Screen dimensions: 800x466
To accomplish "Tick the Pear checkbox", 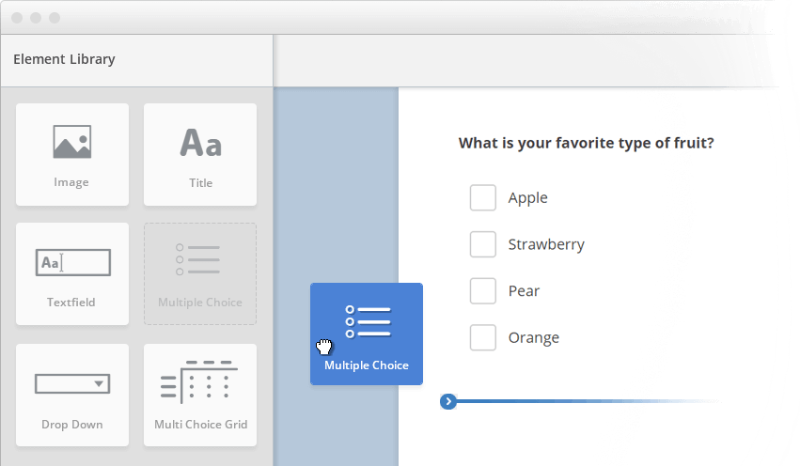I will pos(483,291).
